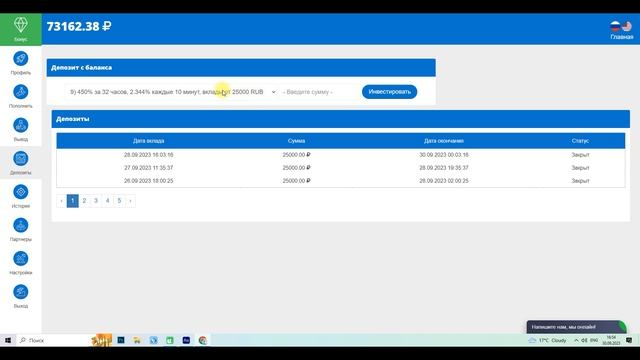This screenshot has height=360, width=640.
Task: Click the Инвестировать button
Action: (389, 92)
